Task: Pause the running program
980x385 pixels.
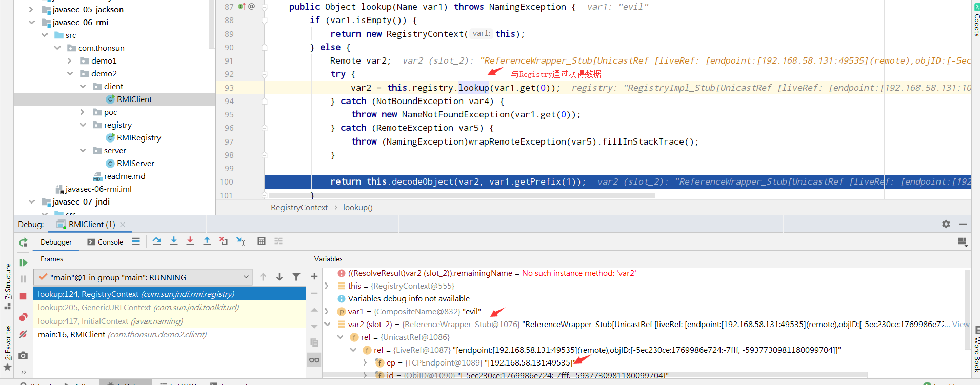Action: click(23, 279)
